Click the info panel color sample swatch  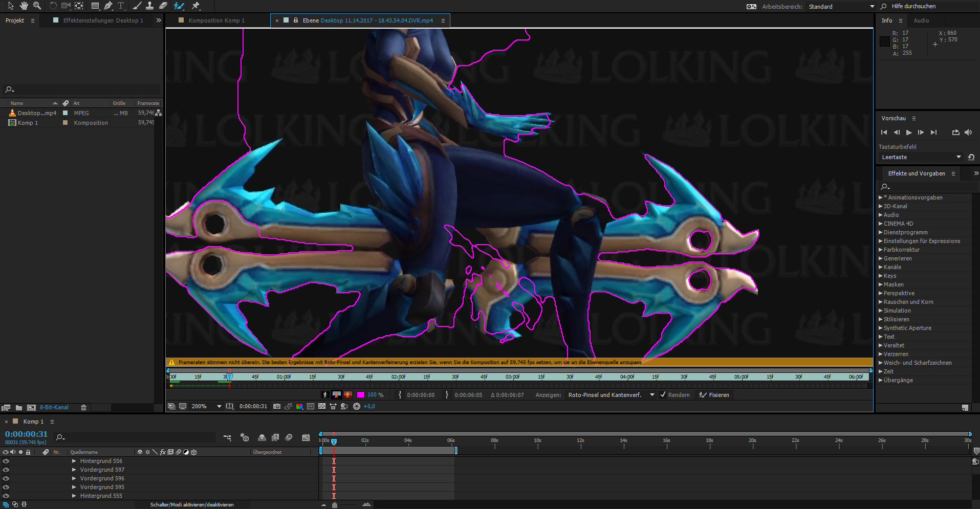884,41
